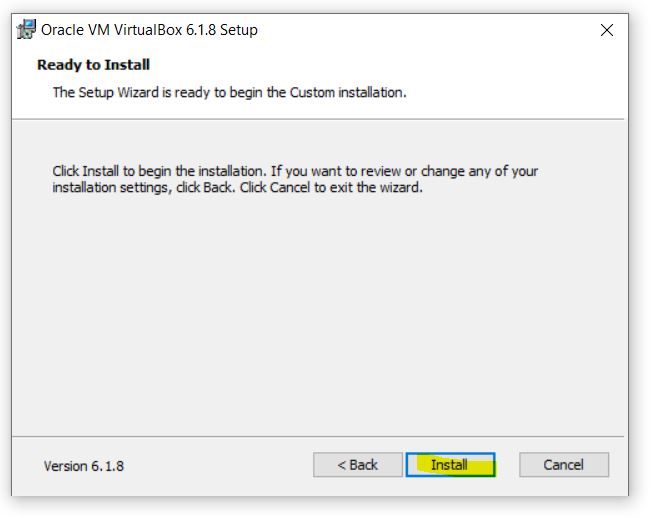Click the empty gray area of the dialog body
This screenshot has height=518, width=660.
click(x=320, y=320)
